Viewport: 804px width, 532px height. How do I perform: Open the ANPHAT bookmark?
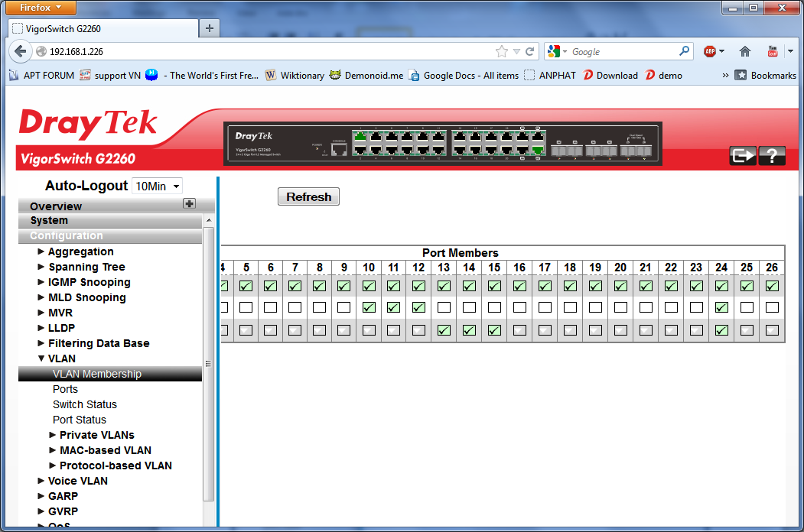tap(550, 76)
